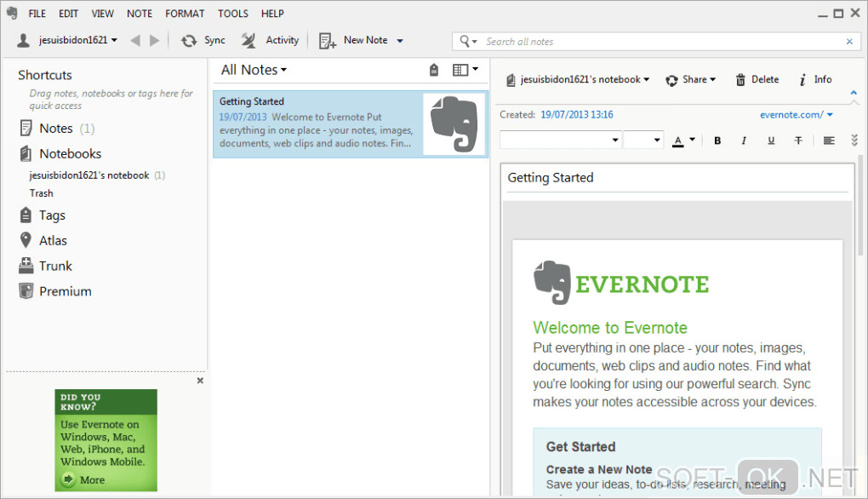
Task: Expand the extra formatting toolbar chevron
Action: (x=854, y=141)
